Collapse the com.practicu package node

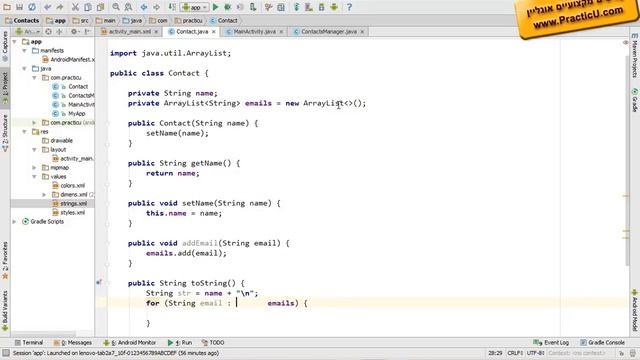coord(35,78)
